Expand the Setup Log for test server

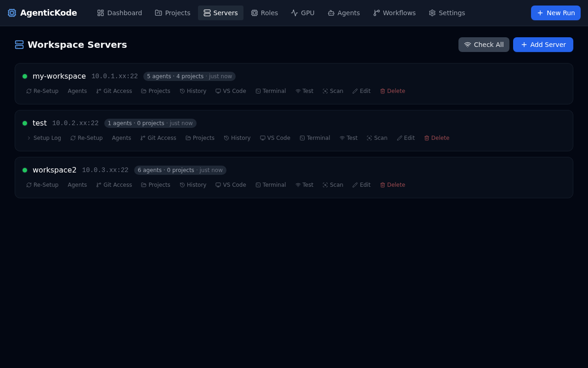tap(44, 138)
